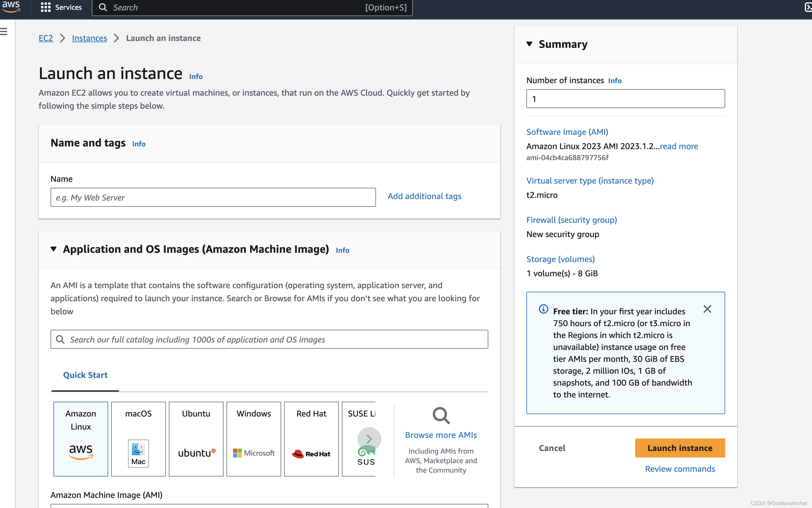Viewport: 812px width, 508px height.
Task: Open Info next to Application and OS Images
Action: 342,250
